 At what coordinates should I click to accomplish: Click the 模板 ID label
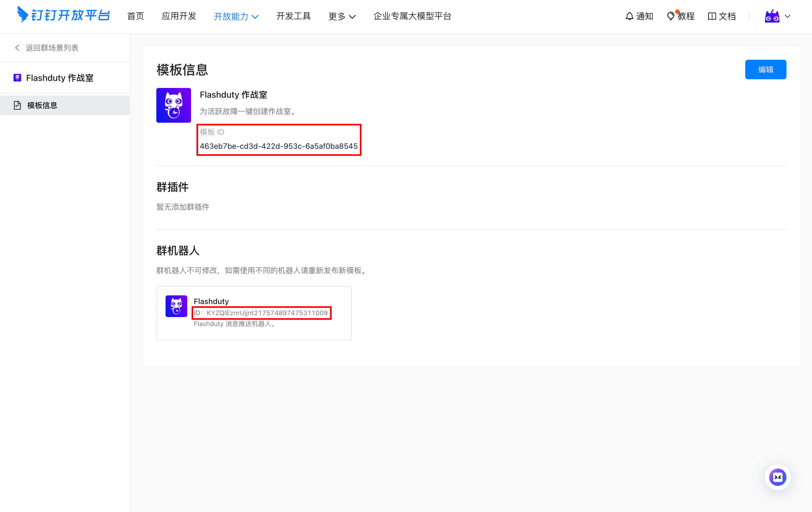pyautogui.click(x=212, y=132)
